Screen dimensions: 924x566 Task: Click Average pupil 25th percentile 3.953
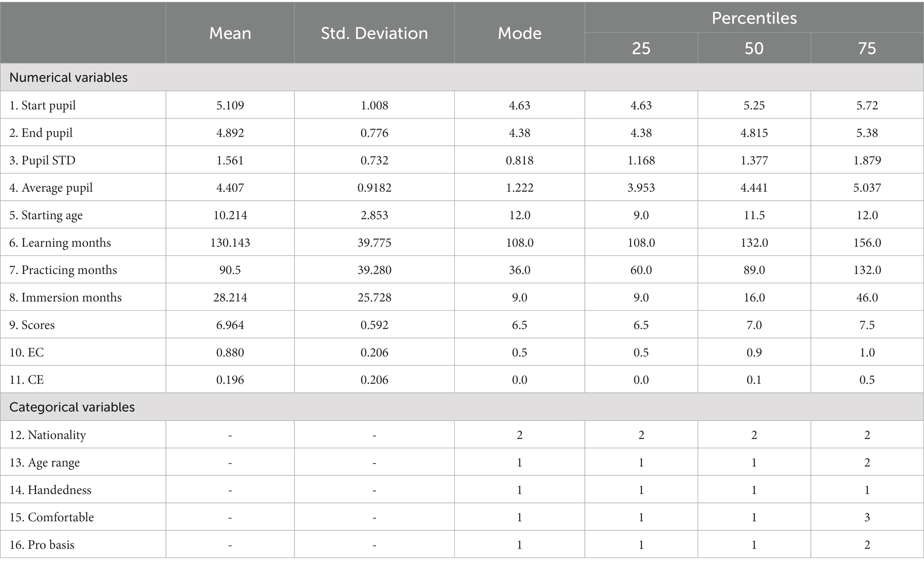[641, 188]
